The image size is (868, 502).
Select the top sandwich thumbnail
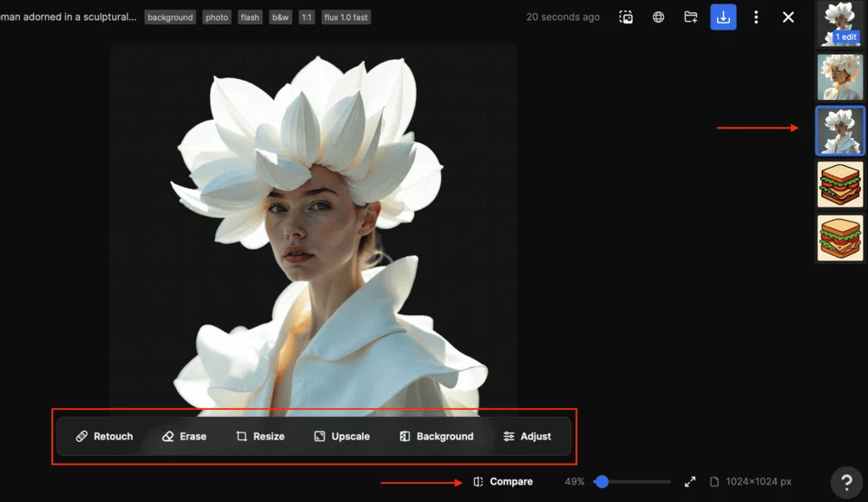tap(839, 184)
